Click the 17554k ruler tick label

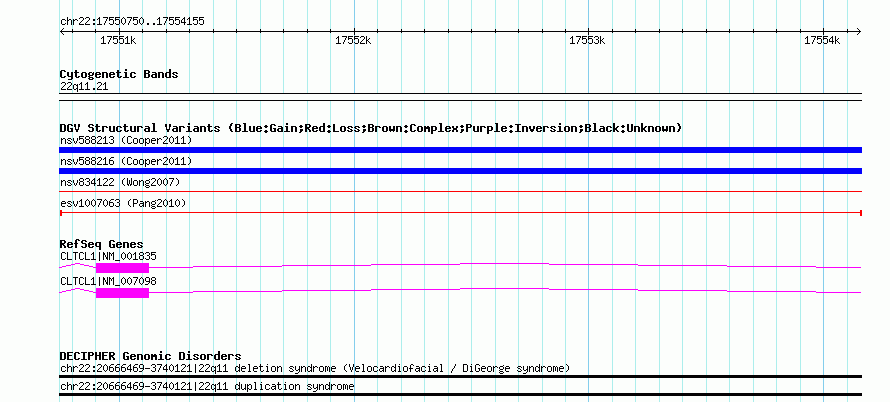822,40
